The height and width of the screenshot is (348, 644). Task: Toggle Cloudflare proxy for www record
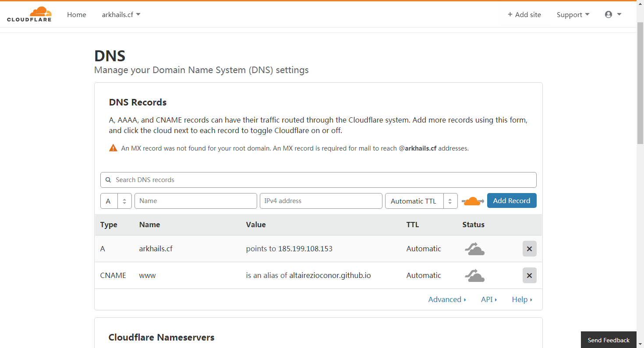tap(474, 275)
